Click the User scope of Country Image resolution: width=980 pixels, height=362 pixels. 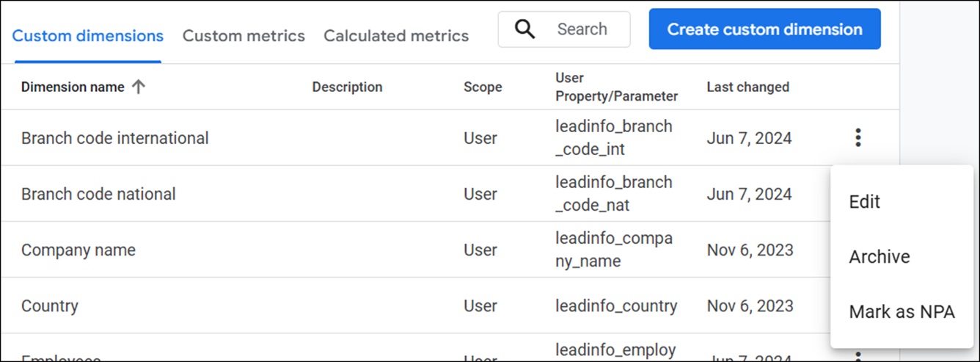[480, 305]
